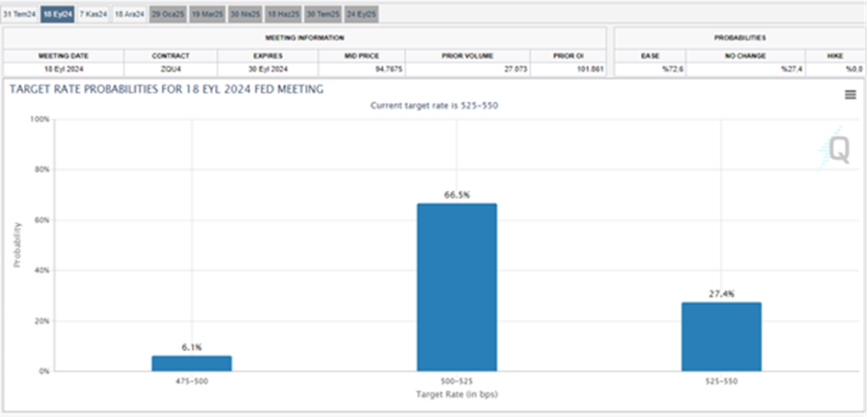Click the Q watermark logo on chart
The height and width of the screenshot is (418, 868).
(837, 150)
